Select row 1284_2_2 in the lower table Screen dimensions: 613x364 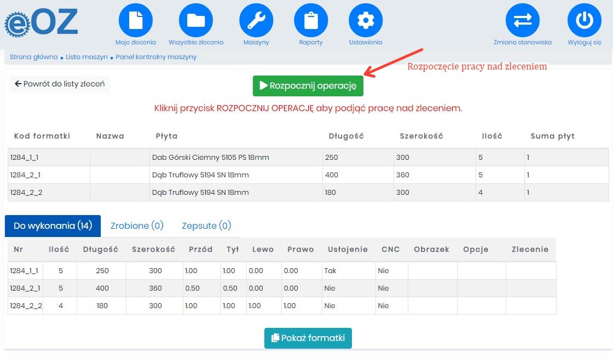pyautogui.click(x=26, y=306)
